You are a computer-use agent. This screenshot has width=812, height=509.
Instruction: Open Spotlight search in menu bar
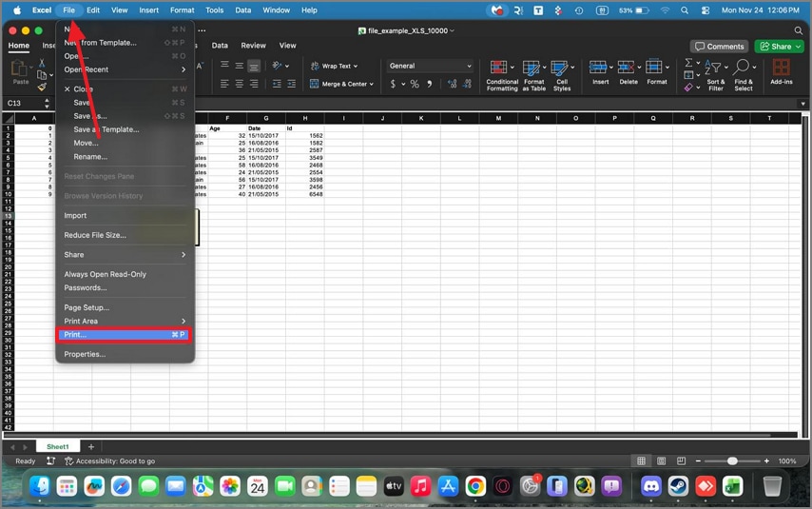click(685, 10)
